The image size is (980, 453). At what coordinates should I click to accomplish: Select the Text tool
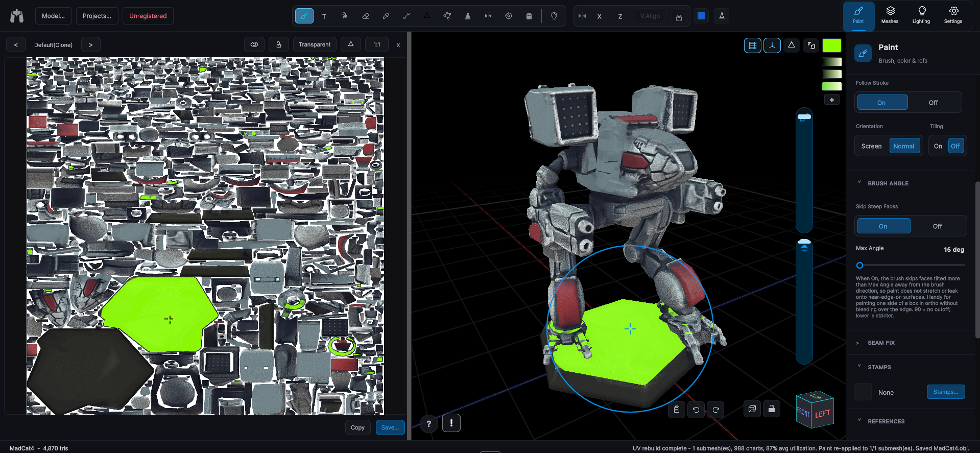pyautogui.click(x=324, y=16)
